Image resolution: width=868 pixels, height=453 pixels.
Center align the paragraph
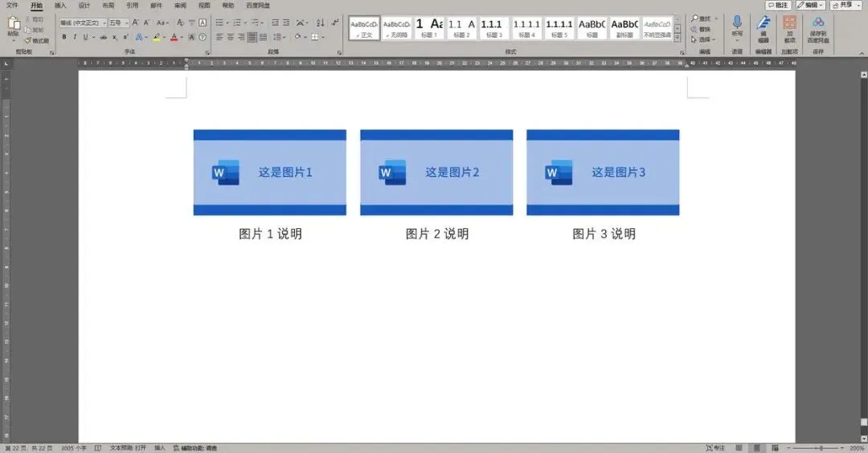click(231, 37)
